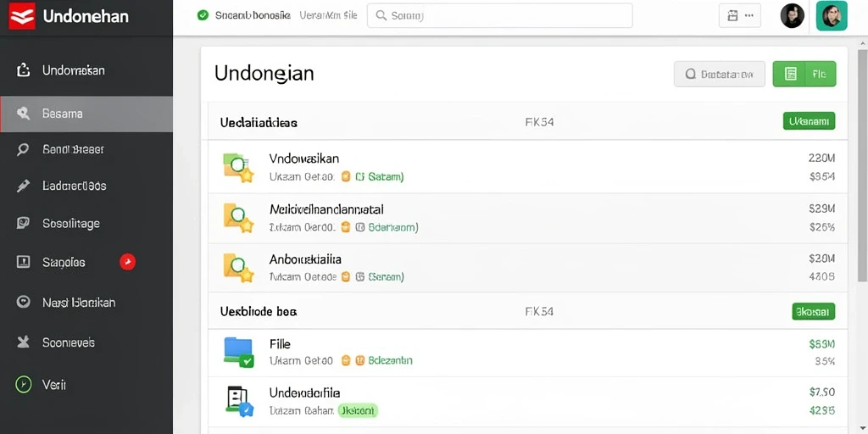Click the green clock icon beside Verii
This screenshot has height=434, width=868.
pyautogui.click(x=23, y=384)
